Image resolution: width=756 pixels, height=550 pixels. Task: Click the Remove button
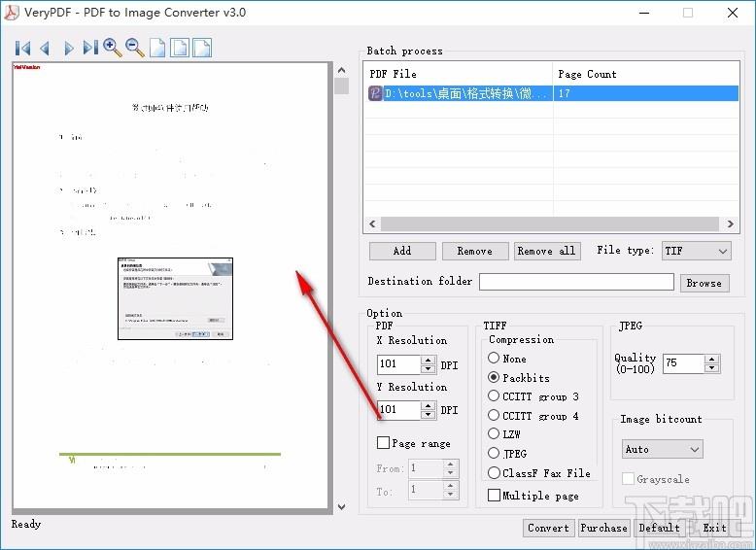pyautogui.click(x=475, y=251)
